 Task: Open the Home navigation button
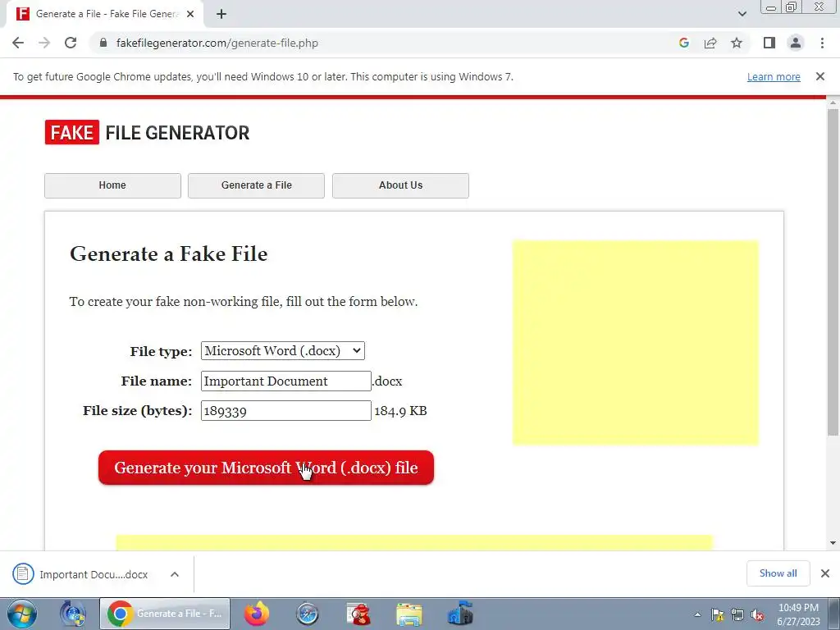point(112,185)
